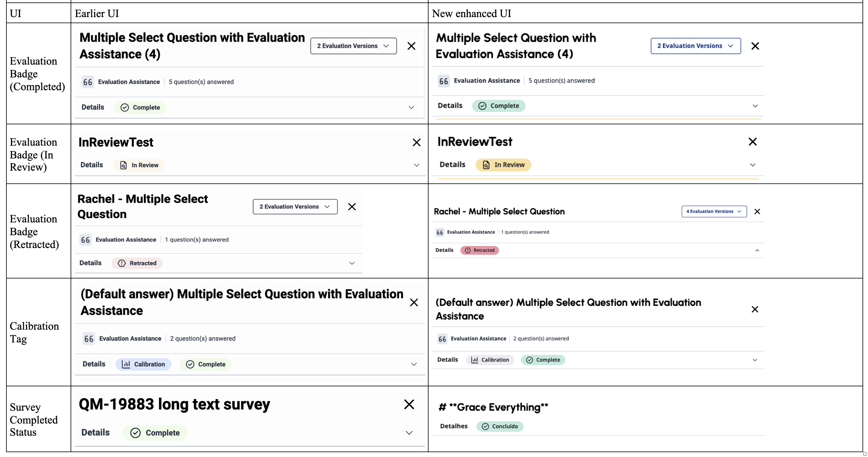Click the In Review document icon in new UI
Image resolution: width=868 pixels, height=457 pixels.
coord(486,165)
